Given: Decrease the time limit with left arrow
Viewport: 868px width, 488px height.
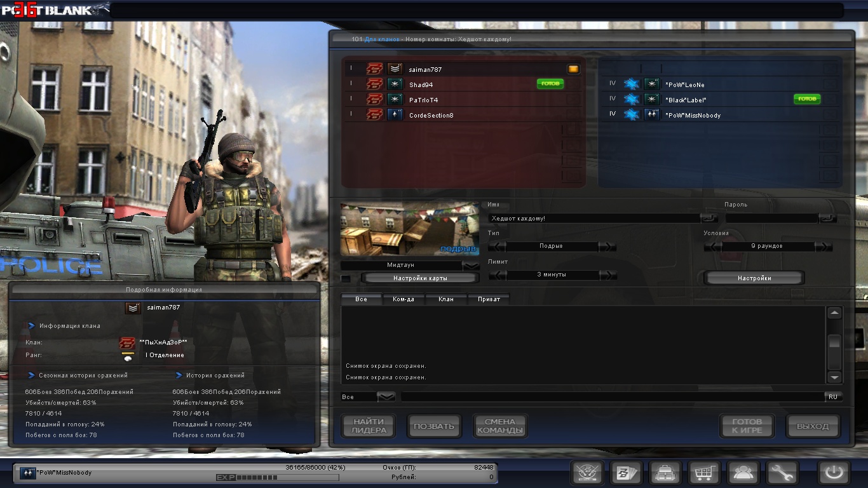Looking at the screenshot, I should click(x=496, y=275).
